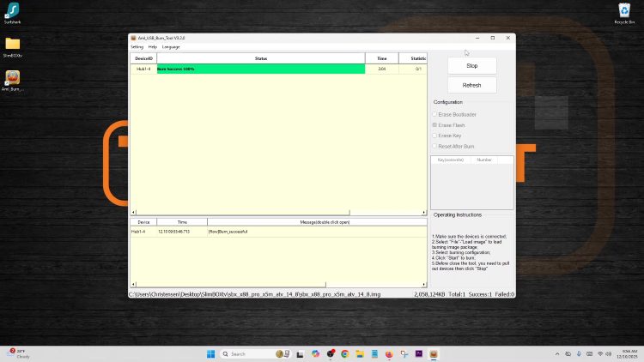Click the Message(double click open) header

click(x=317, y=222)
